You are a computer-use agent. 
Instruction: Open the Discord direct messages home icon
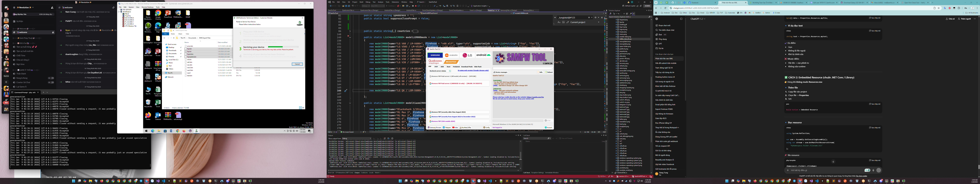(6, 8)
